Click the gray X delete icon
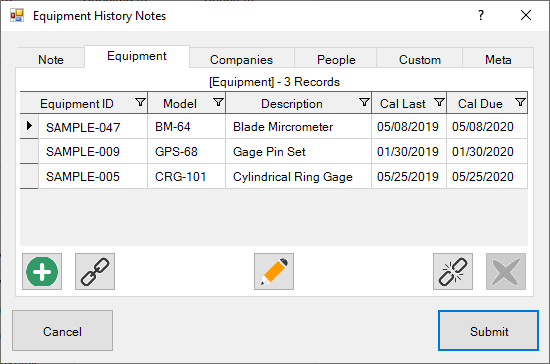This screenshot has width=550, height=364. [x=506, y=271]
